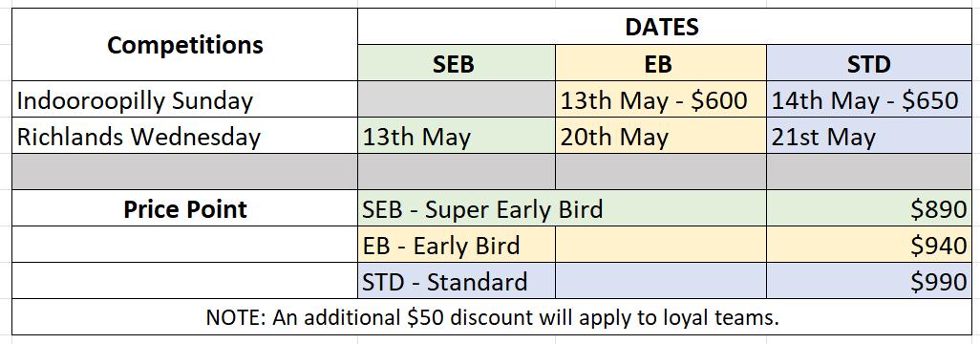This screenshot has width=980, height=344.
Task: Click the Richlands 13th May SEB cell
Action: coord(457,135)
